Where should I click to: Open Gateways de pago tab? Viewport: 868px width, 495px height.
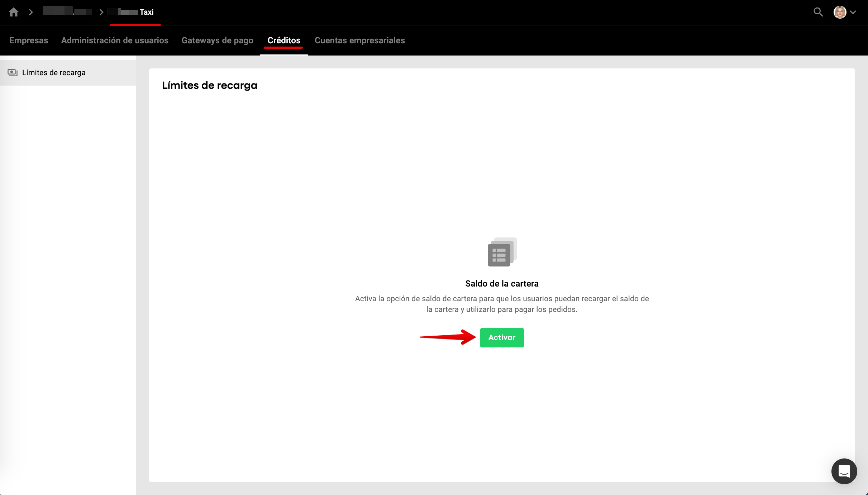coord(217,40)
